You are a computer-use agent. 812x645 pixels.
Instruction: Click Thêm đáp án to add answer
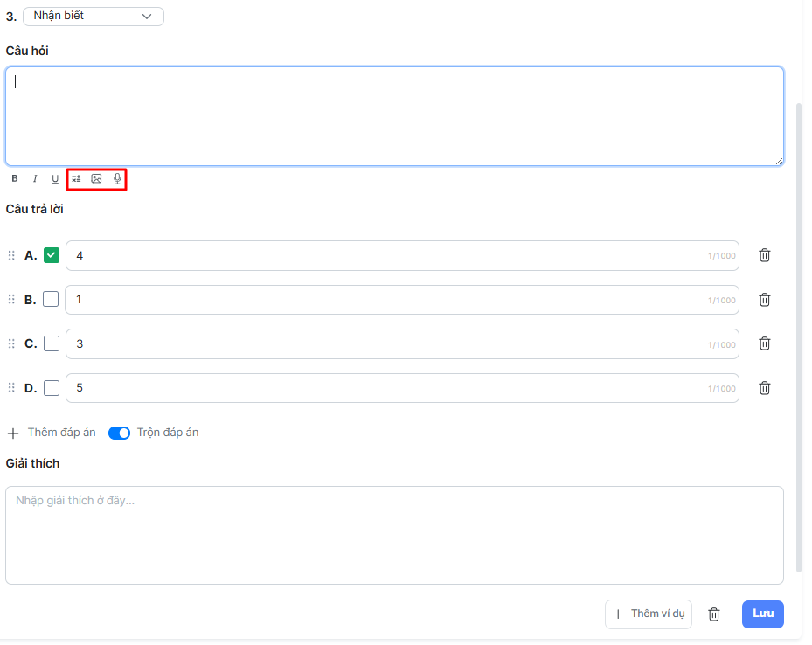pos(52,433)
